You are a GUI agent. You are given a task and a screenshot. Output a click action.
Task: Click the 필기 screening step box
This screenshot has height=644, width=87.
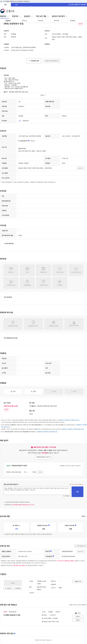[54, 392]
